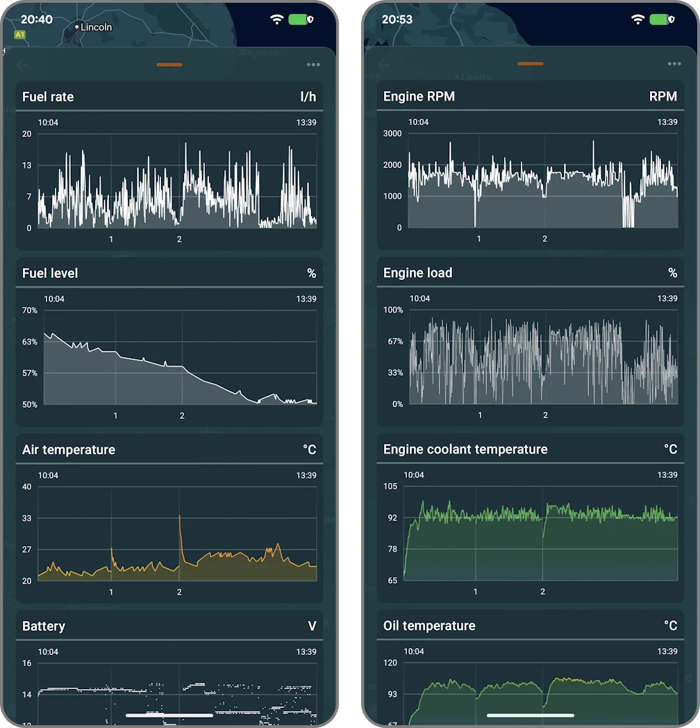700x728 pixels.
Task: Open the Battery voltage chart header
Action: tap(169, 627)
